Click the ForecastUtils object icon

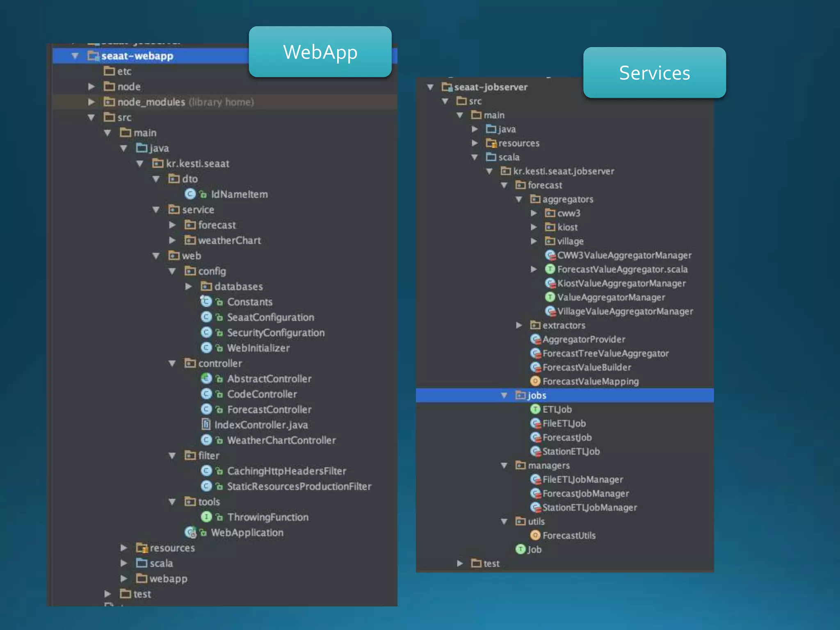[535, 535]
